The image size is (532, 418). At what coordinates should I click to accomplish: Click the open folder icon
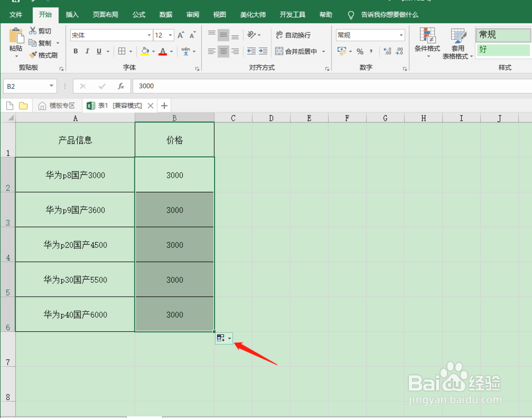[23, 105]
